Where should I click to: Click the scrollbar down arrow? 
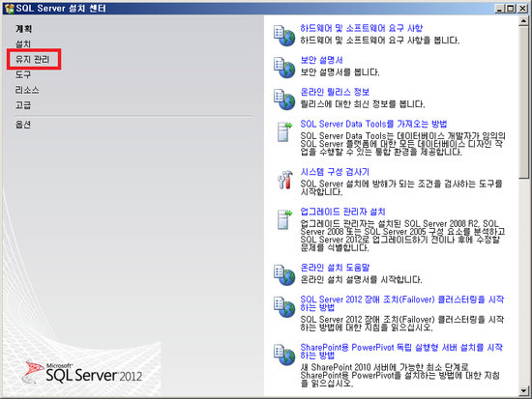point(523,390)
